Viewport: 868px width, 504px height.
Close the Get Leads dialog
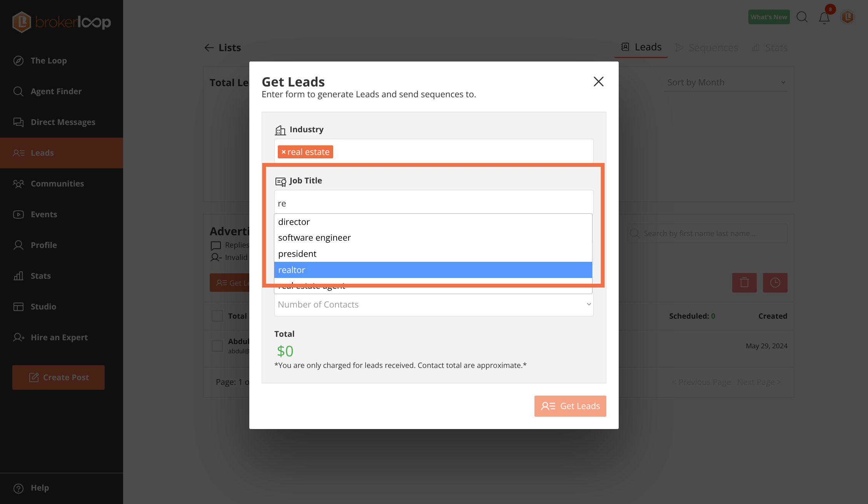tap(598, 82)
